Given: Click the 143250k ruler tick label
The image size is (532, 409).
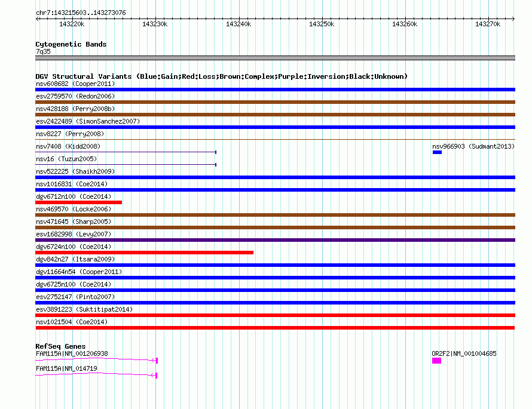Looking at the screenshot, I should (322, 24).
